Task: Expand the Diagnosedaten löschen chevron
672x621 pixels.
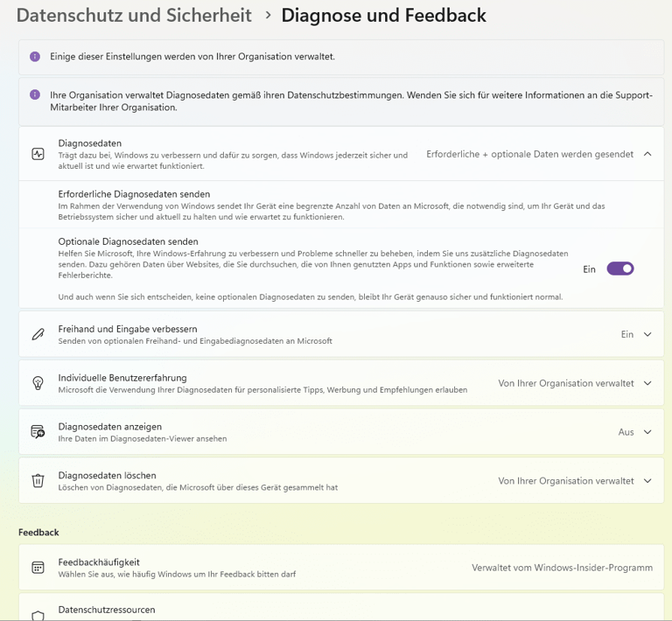Action: [647, 480]
